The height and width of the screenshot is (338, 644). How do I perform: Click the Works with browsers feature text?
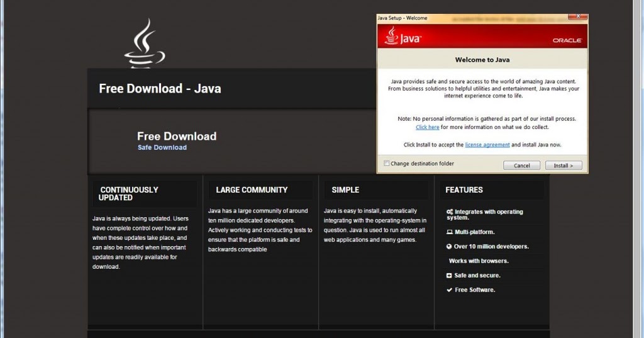pyautogui.click(x=479, y=261)
